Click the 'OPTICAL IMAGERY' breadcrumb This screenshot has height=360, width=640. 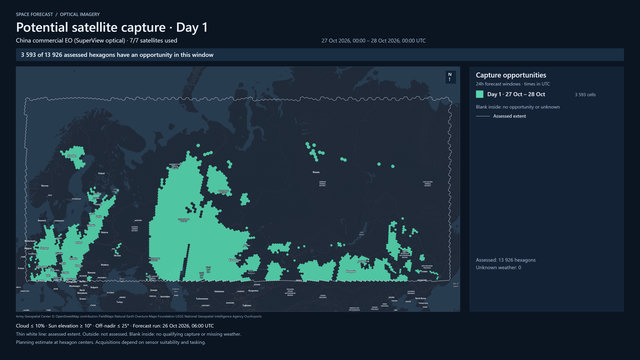click(x=80, y=14)
